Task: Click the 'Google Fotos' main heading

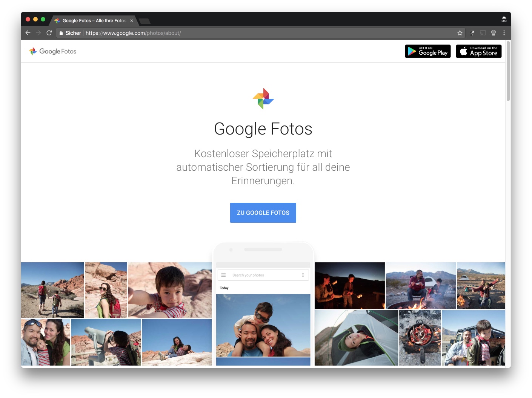Action: pos(263,129)
